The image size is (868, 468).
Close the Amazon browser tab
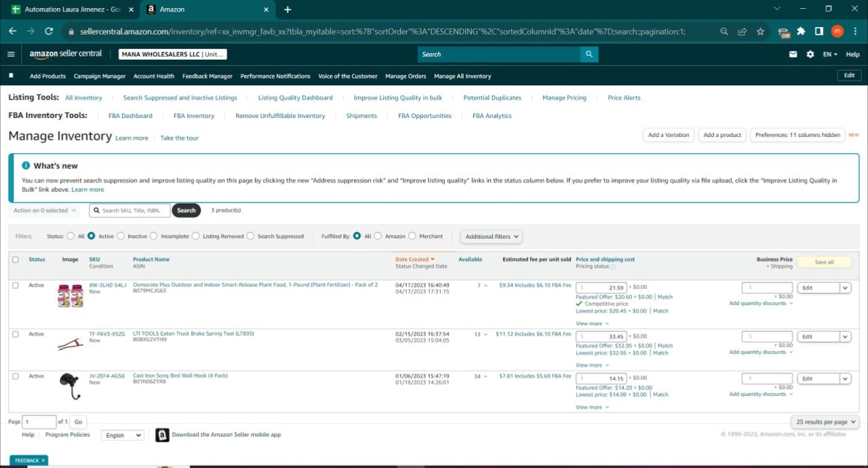[267, 9]
